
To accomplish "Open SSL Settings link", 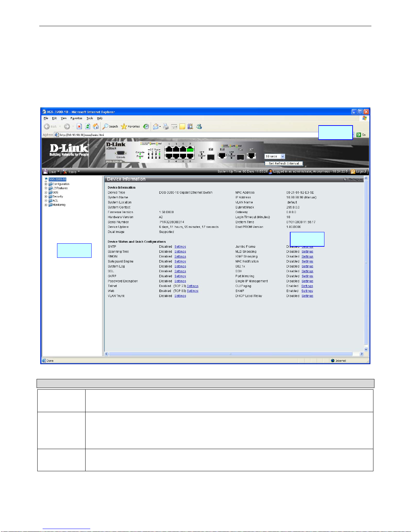I will pos(180,271).
